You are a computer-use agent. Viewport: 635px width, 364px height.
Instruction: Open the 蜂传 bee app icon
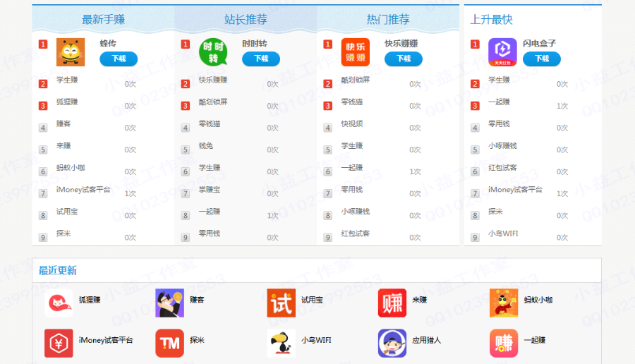pos(71,51)
